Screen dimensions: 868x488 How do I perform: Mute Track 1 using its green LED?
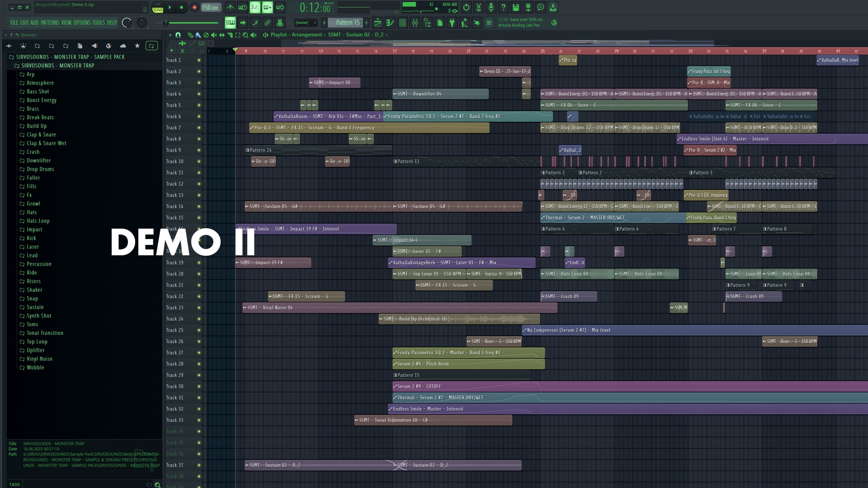tap(199, 60)
